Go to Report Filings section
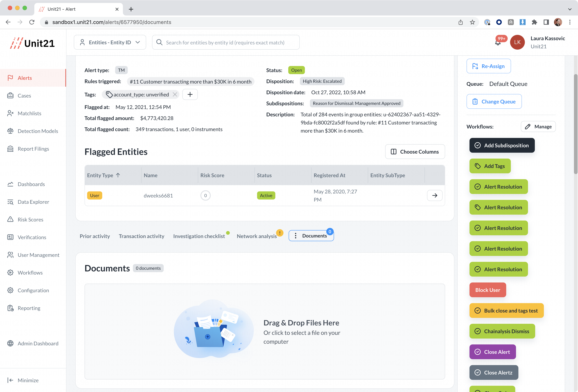The width and height of the screenshot is (578, 392). coord(33,149)
